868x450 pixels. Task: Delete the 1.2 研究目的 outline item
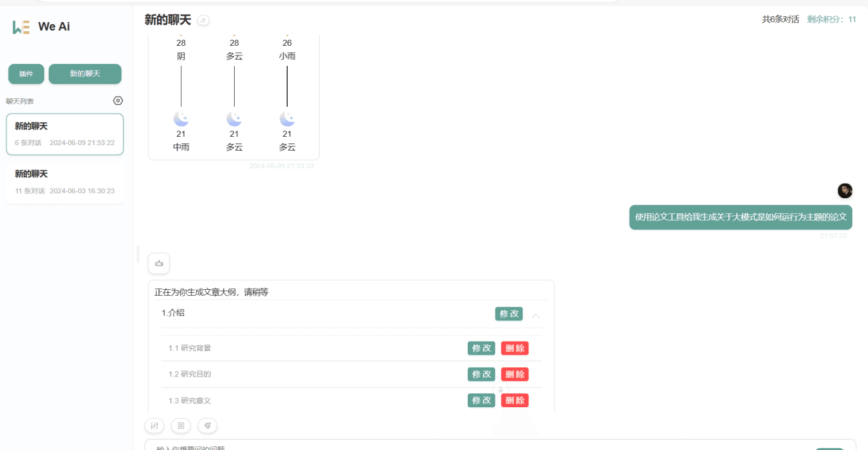tap(515, 374)
